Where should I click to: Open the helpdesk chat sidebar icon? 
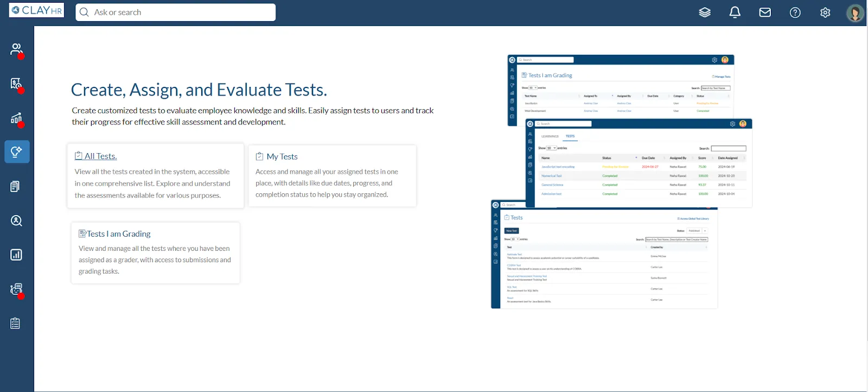pyautogui.click(x=16, y=289)
